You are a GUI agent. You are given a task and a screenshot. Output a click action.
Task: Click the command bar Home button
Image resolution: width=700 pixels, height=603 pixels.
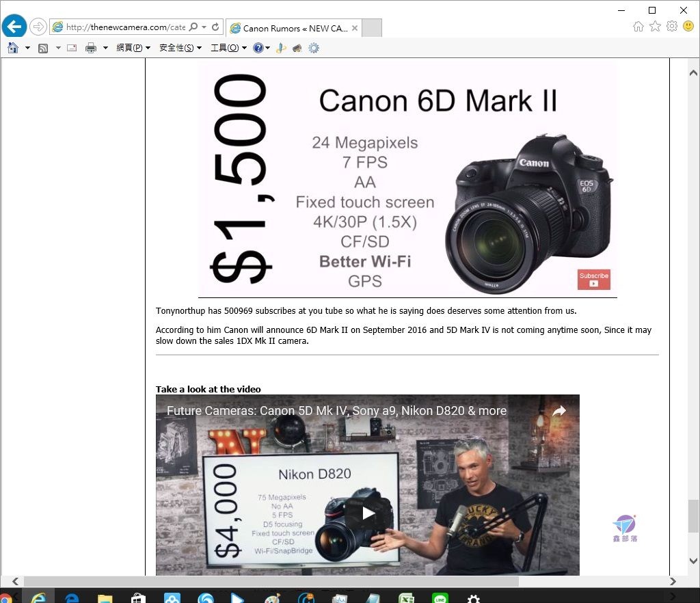[13, 48]
